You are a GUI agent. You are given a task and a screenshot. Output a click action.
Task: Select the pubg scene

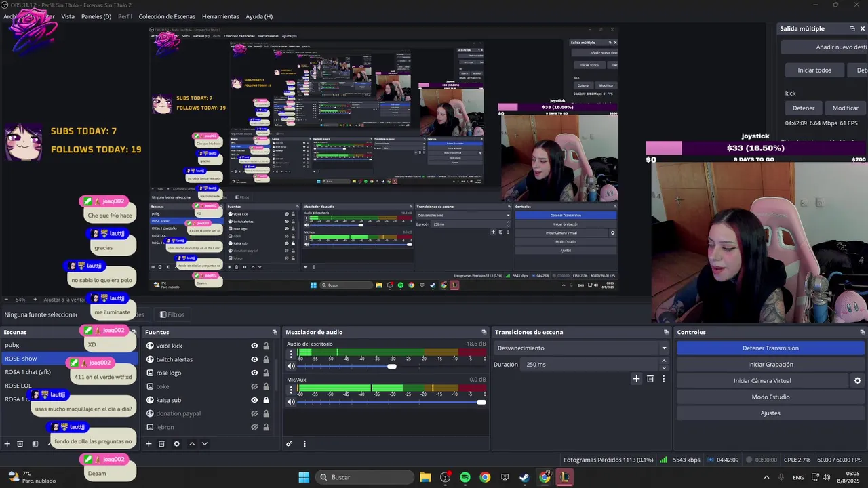point(12,345)
